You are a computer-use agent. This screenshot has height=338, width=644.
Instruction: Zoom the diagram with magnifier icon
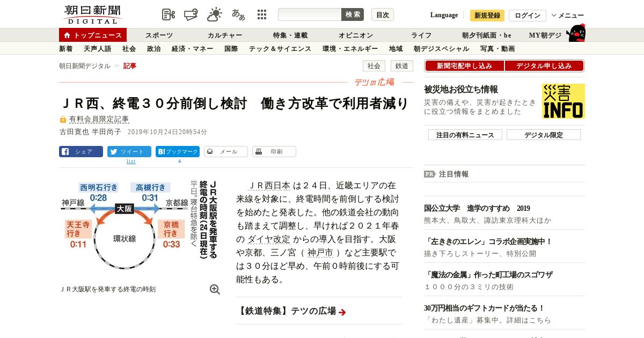tap(215, 289)
